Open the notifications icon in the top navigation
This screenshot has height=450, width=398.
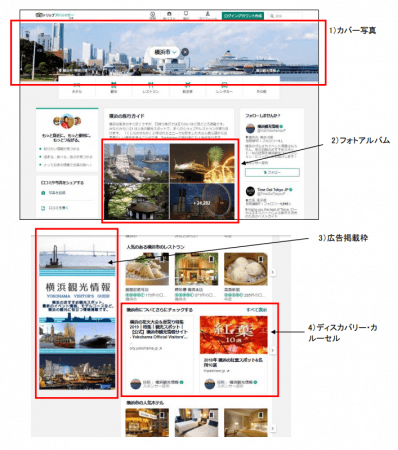pos(186,14)
